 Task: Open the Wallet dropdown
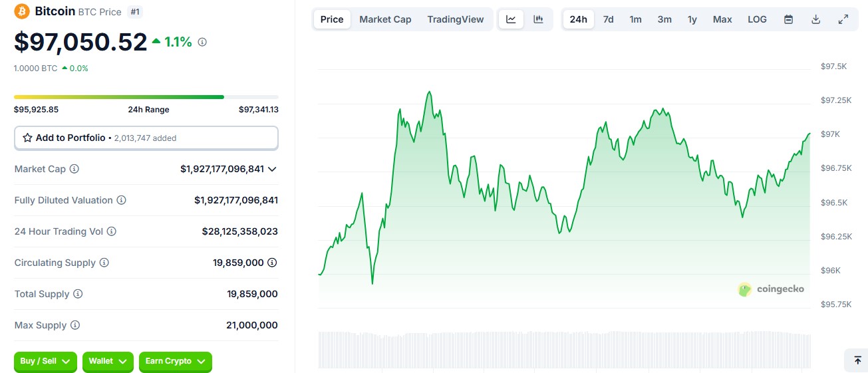[x=108, y=361]
